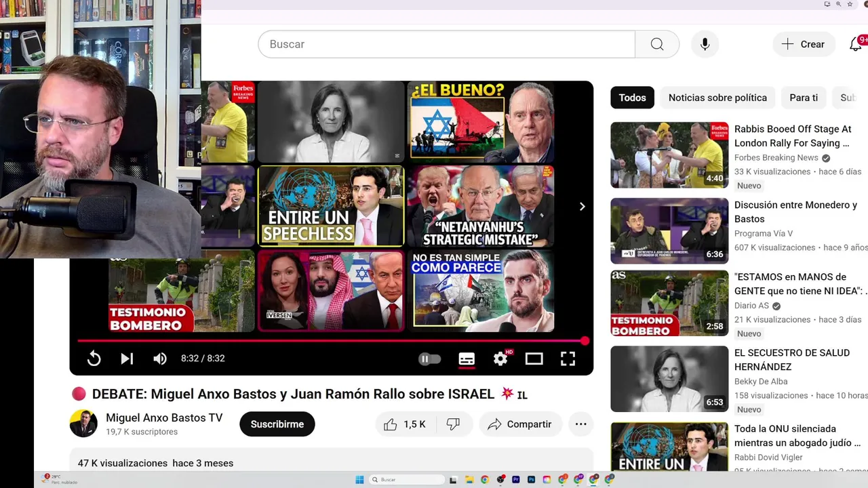The height and width of the screenshot is (488, 868).
Task: Open endscreen card NO ES TAN SIMPLE
Action: point(480,291)
